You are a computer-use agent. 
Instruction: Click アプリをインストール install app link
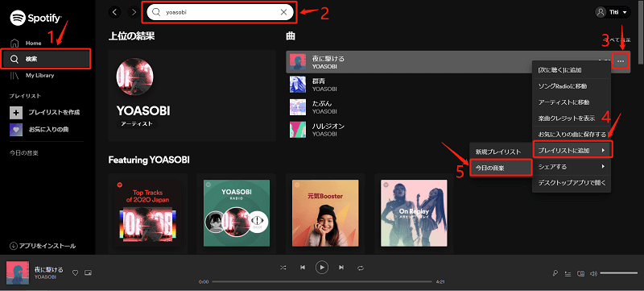click(x=43, y=246)
